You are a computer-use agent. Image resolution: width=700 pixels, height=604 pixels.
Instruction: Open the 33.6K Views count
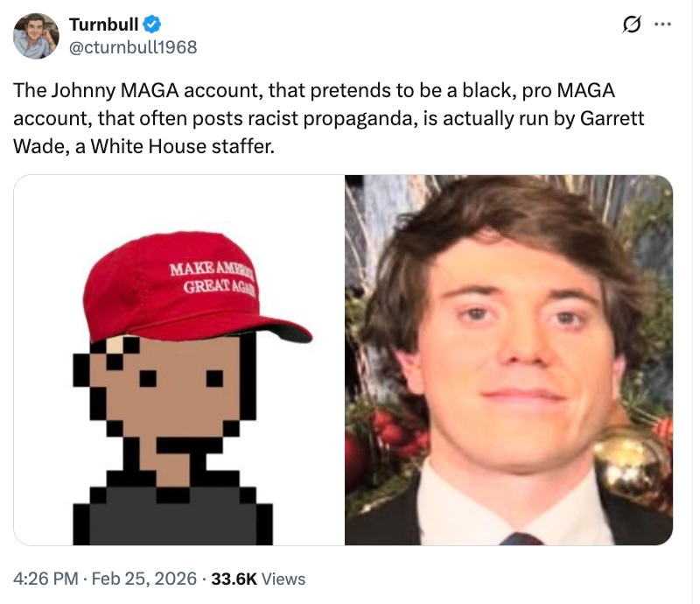tap(258, 579)
